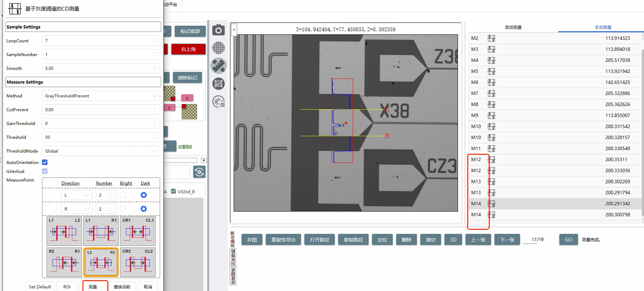Click the measurement icon beside M6 row
This screenshot has height=291, width=644.
point(491,82)
